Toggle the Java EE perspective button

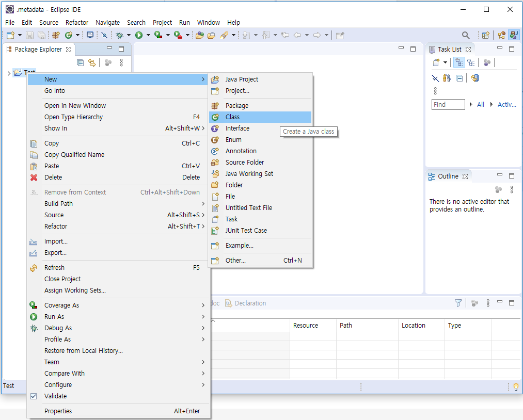pos(501,35)
